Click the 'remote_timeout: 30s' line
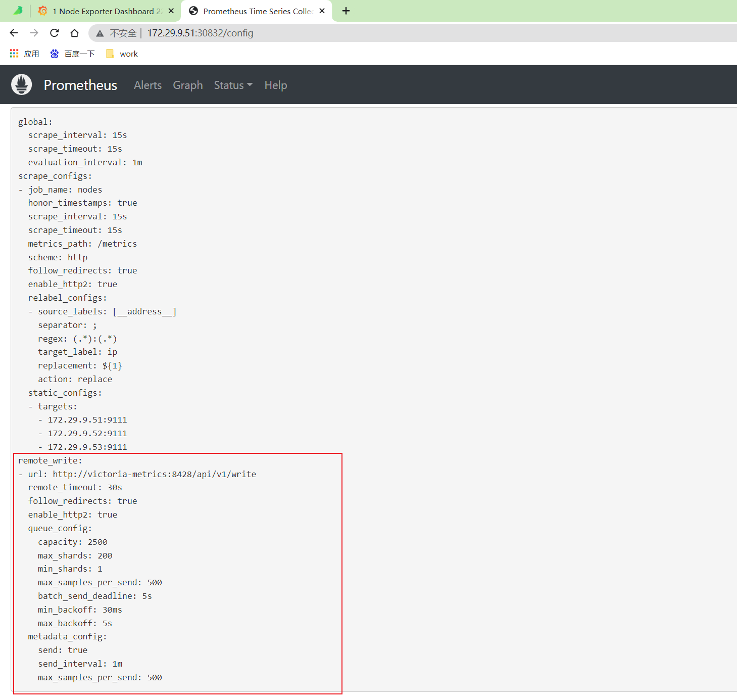Image resolution: width=737 pixels, height=700 pixels. click(x=75, y=487)
